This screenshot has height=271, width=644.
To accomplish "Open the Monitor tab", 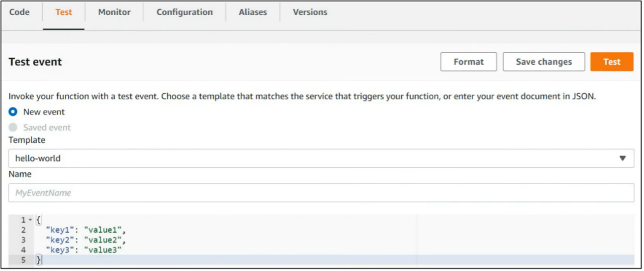I will 114,12.
